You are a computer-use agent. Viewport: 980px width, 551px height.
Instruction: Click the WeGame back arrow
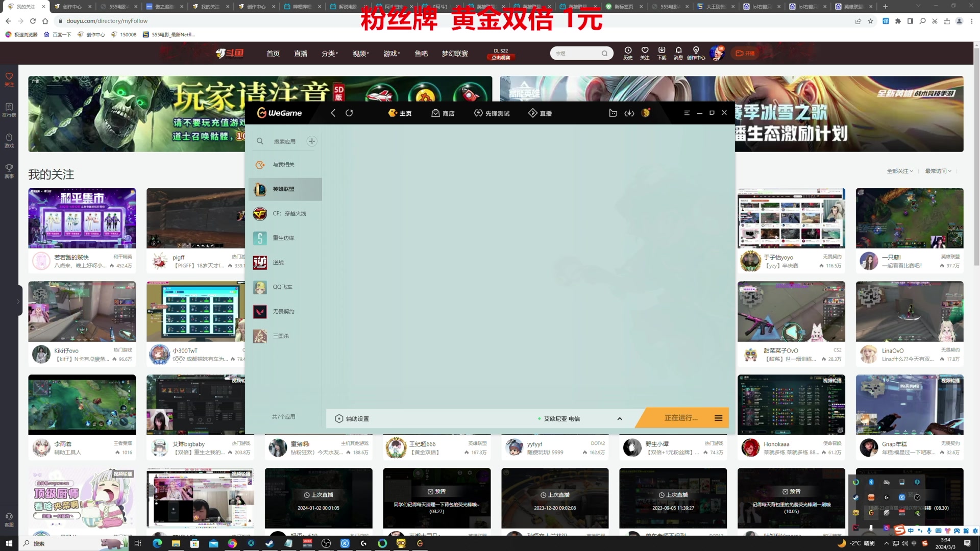[x=333, y=113]
